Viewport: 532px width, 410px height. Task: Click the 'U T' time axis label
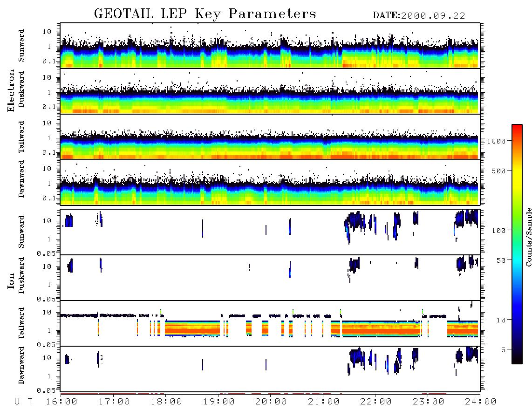(x=23, y=402)
